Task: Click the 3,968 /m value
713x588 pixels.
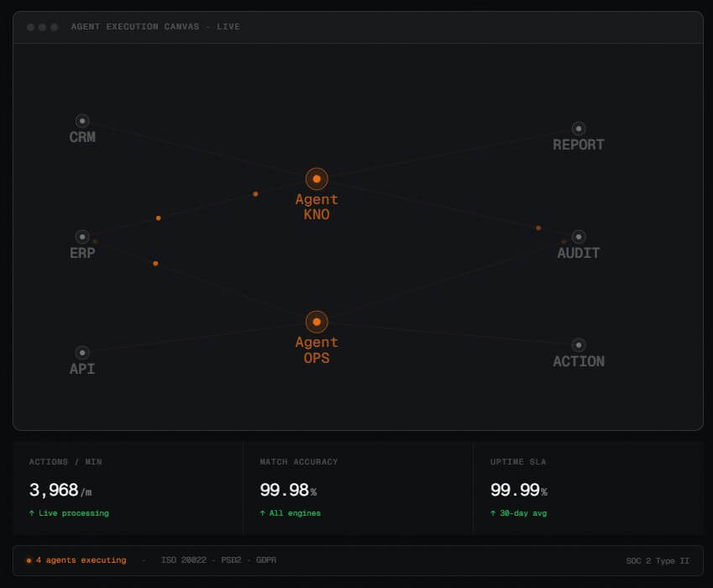Action: click(x=60, y=491)
